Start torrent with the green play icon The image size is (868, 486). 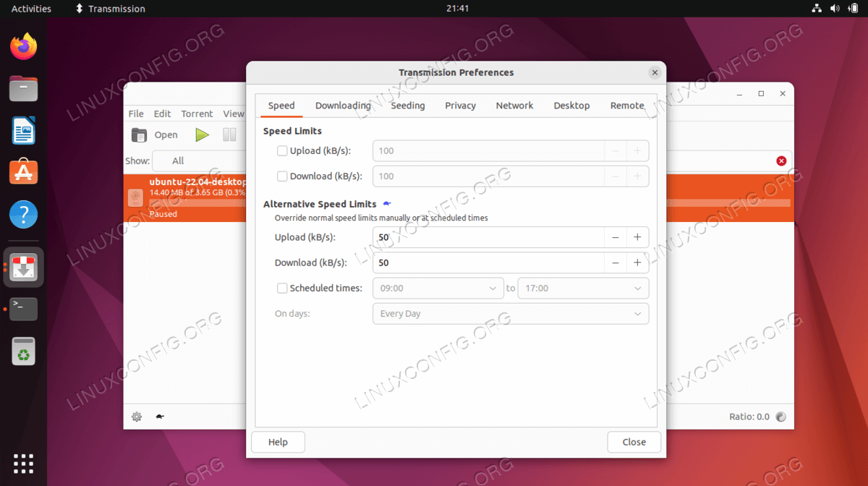pyautogui.click(x=203, y=135)
